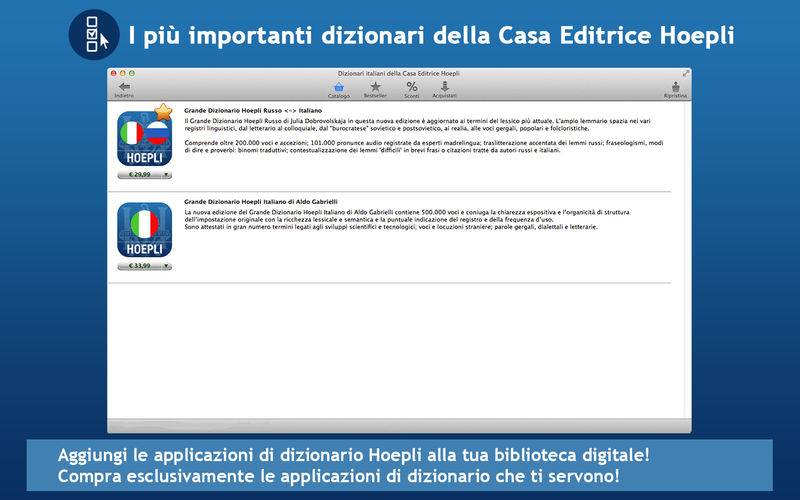800x500 pixels.
Task: Open the Catalogo basket icon
Action: (339, 90)
